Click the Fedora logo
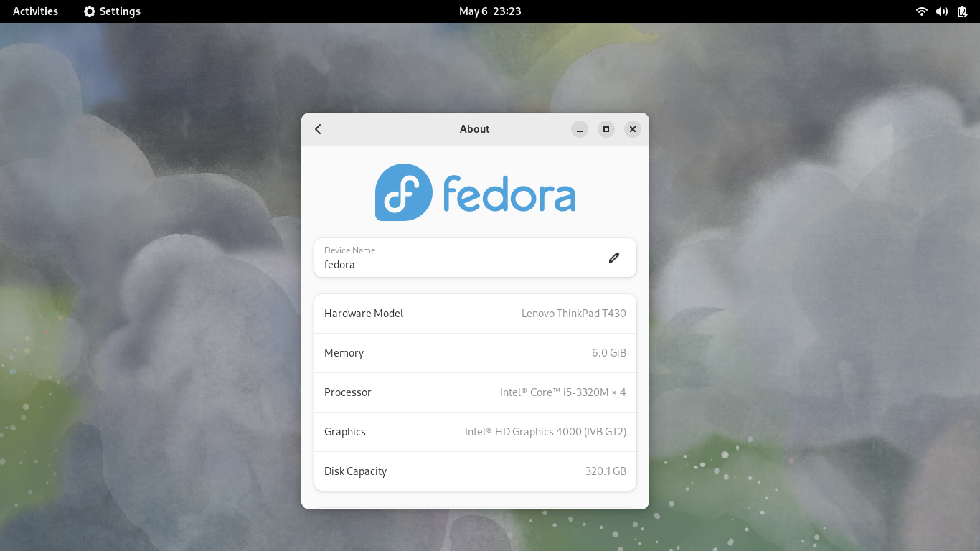The height and width of the screenshot is (551, 980). tap(475, 192)
